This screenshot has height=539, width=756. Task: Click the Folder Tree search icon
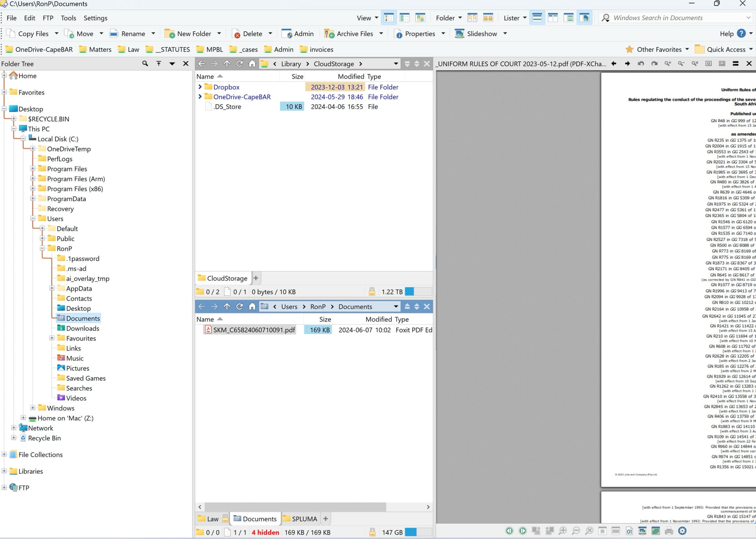[x=145, y=63]
